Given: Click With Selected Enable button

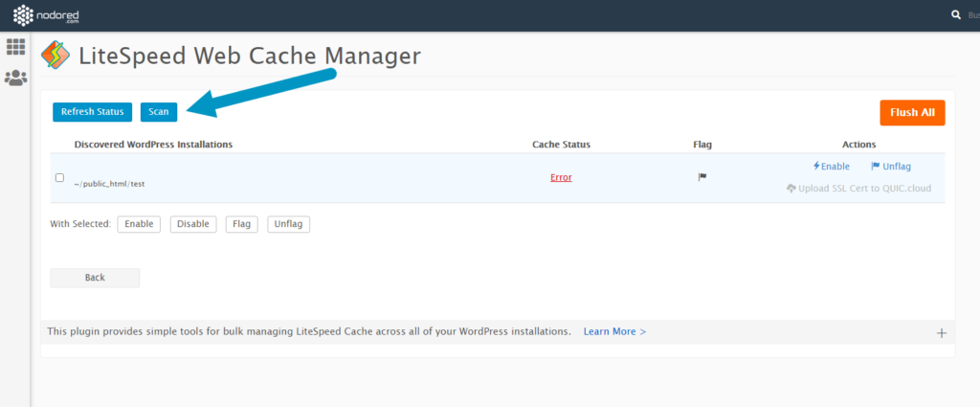Looking at the screenshot, I should (x=139, y=224).
